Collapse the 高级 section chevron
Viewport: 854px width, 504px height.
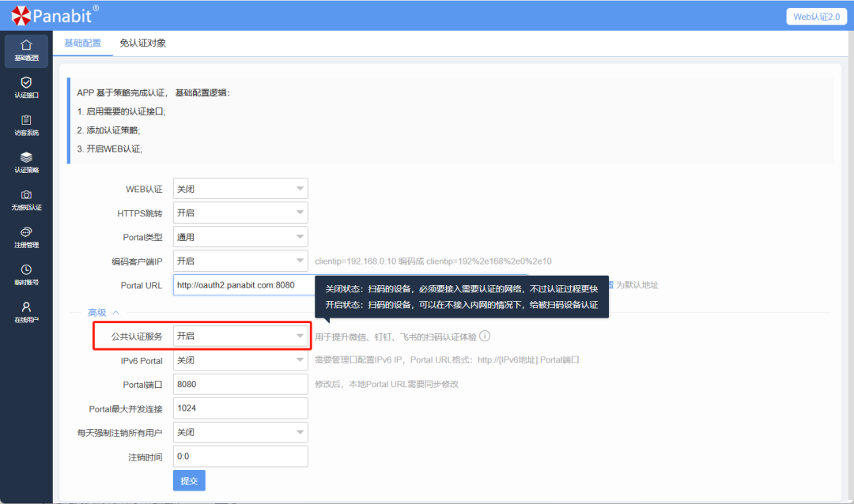coord(115,312)
